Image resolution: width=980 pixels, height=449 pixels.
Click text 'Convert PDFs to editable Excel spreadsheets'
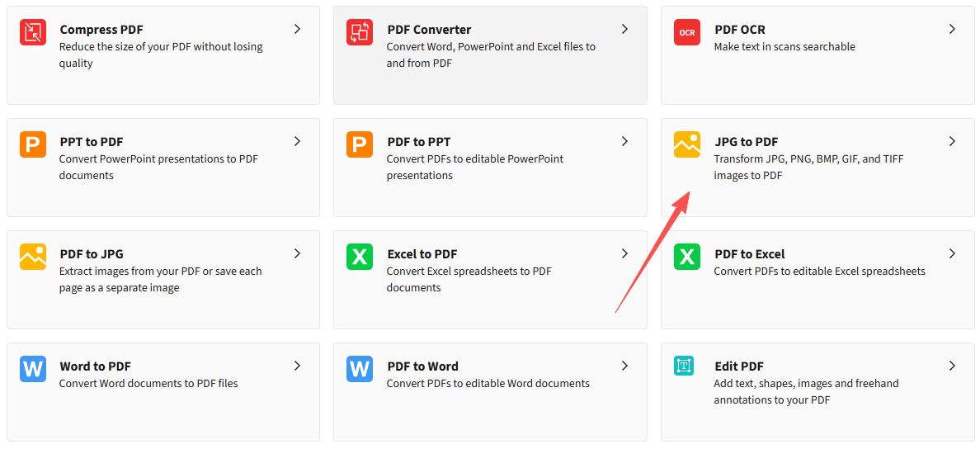[819, 272]
